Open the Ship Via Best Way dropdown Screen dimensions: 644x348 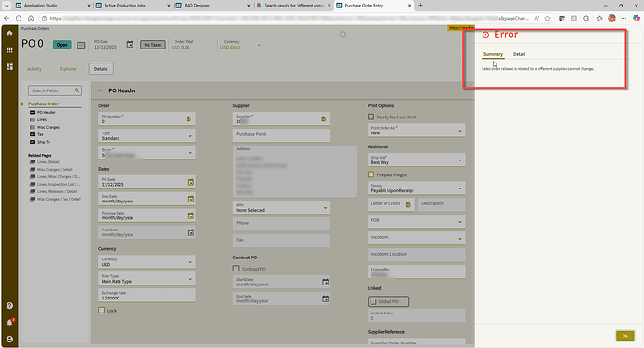(x=416, y=160)
